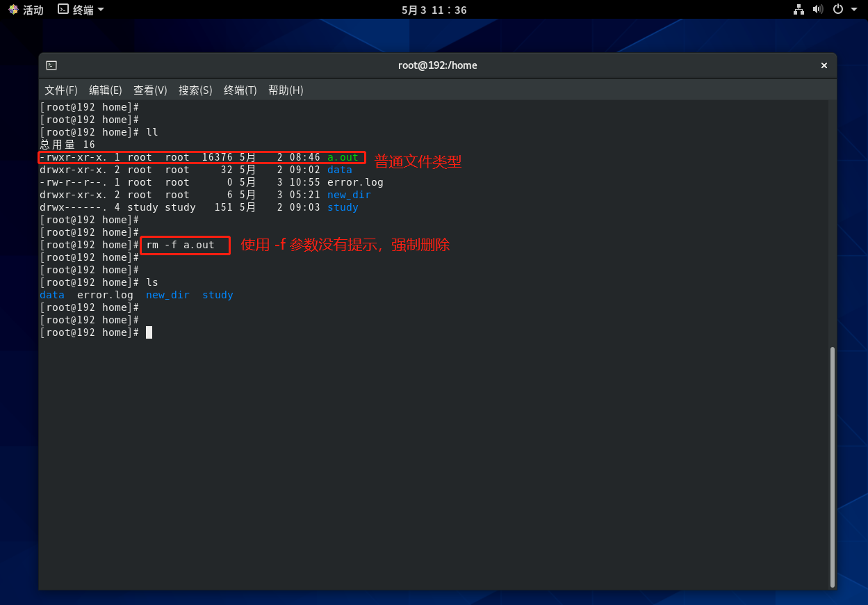Click the power icon in the system tray
This screenshot has width=868, height=605.
coord(837,10)
